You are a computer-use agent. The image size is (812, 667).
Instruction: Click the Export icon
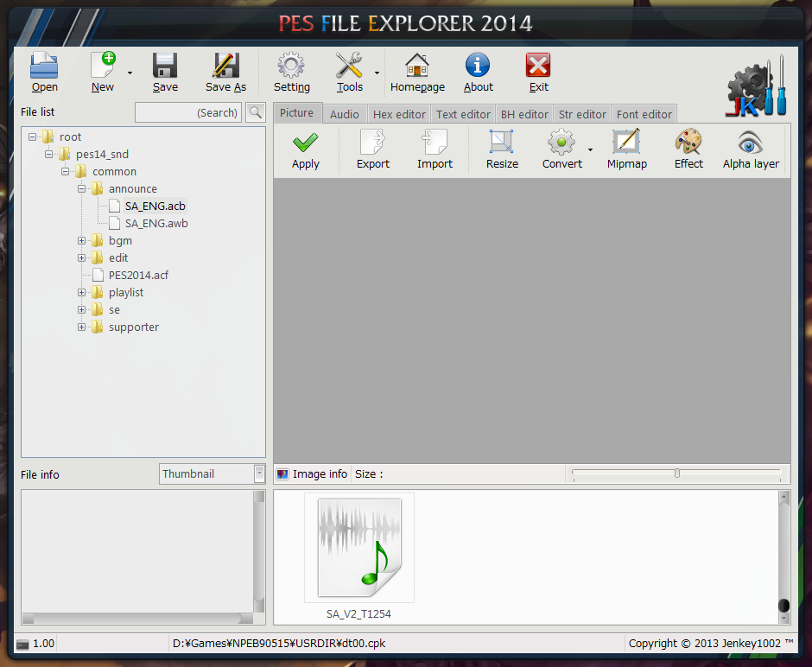(372, 149)
